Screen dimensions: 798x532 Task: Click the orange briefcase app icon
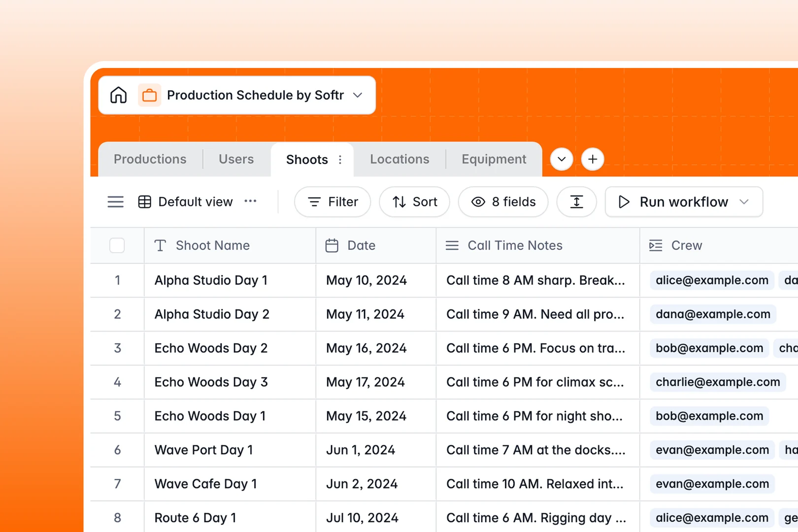tap(149, 95)
